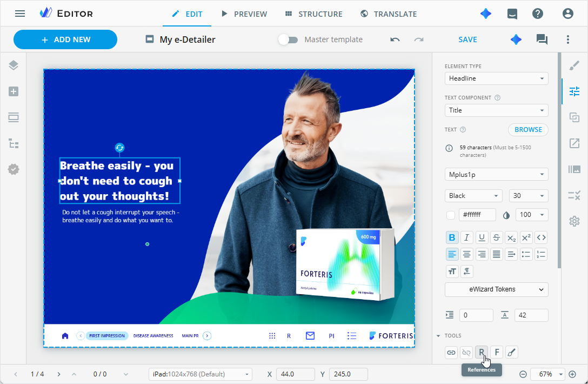The width and height of the screenshot is (588, 384).
Task: Zoom out with the minus icon
Action: [x=523, y=374]
